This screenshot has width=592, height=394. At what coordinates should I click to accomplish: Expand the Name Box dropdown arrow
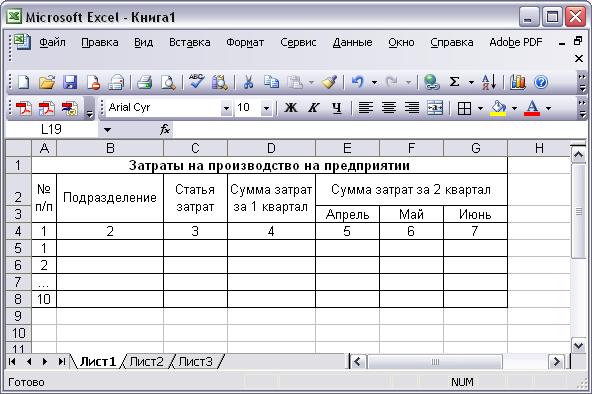click(x=107, y=130)
